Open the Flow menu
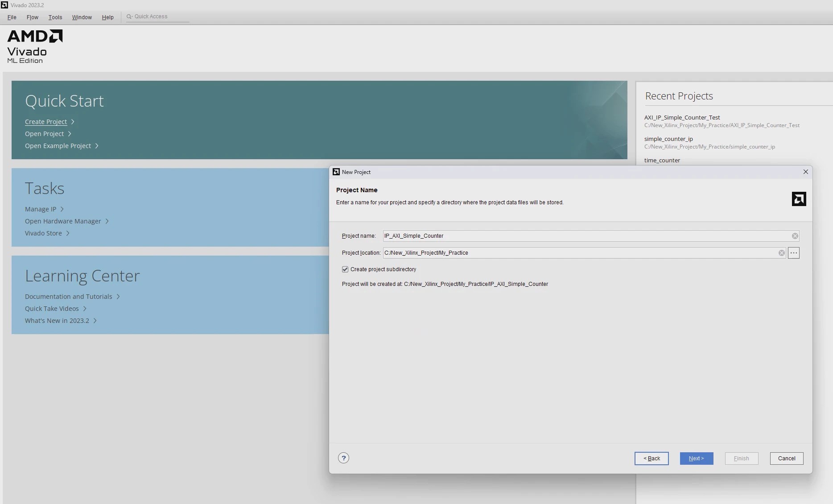The image size is (833, 504). click(x=33, y=17)
